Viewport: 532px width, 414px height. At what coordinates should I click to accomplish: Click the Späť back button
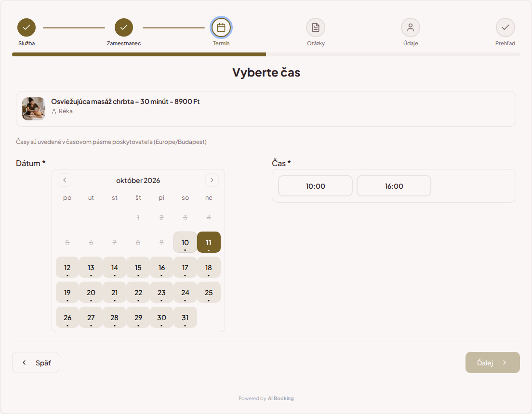tap(36, 362)
